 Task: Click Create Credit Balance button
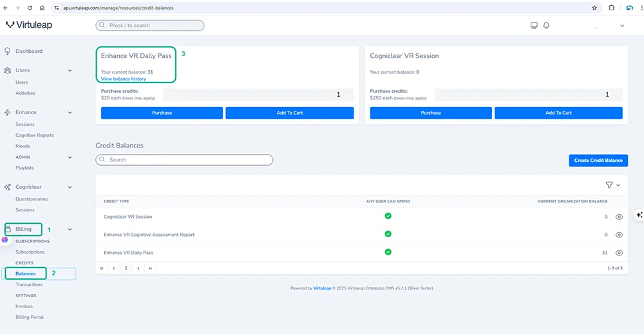[598, 161]
